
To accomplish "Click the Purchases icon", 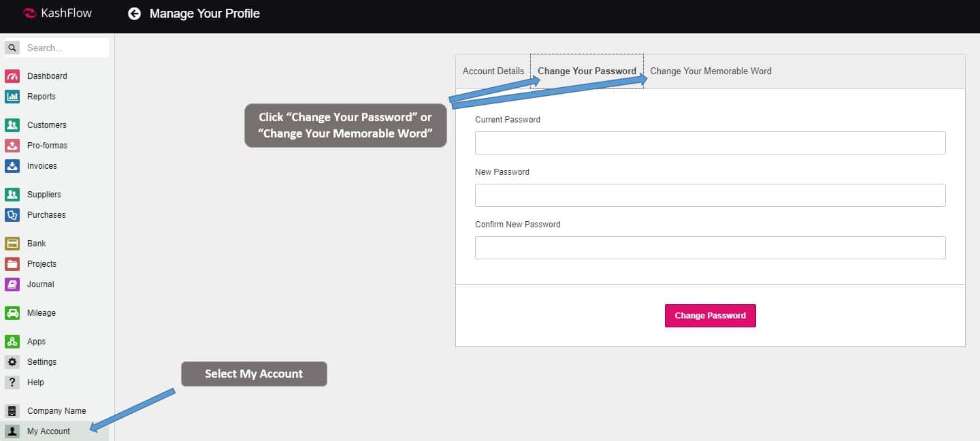I will point(12,215).
